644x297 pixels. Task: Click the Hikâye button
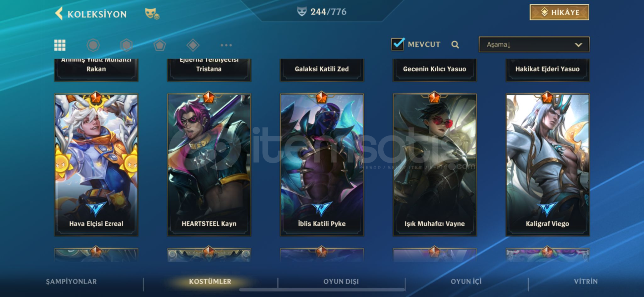[559, 12]
